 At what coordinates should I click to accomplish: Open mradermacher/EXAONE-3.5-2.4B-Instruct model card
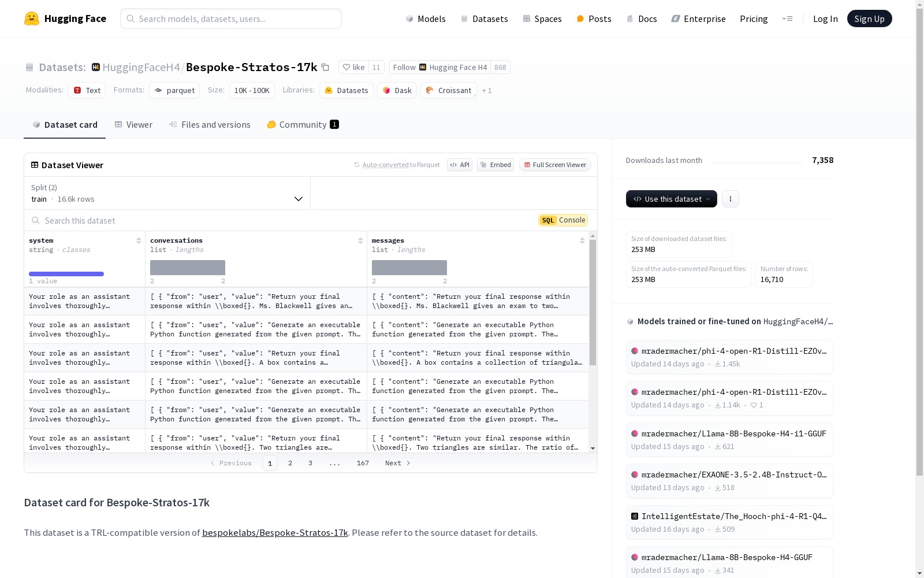tap(729, 481)
